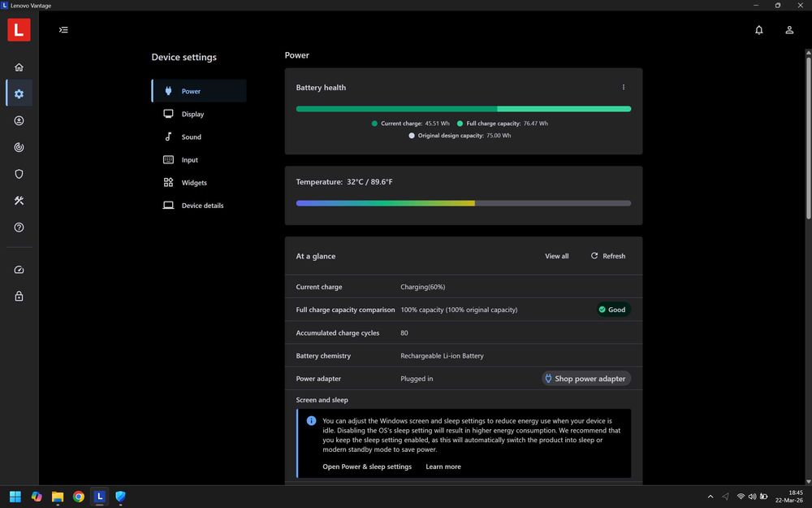Click 100% capacity comparison value
Image resolution: width=812 pixels, height=508 pixels.
tap(459, 310)
